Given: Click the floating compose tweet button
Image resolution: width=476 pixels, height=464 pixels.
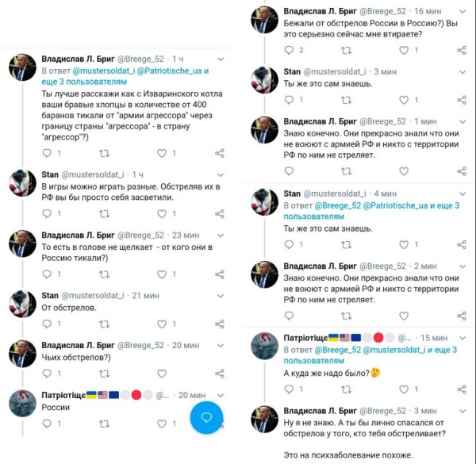Looking at the screenshot, I should [205, 418].
